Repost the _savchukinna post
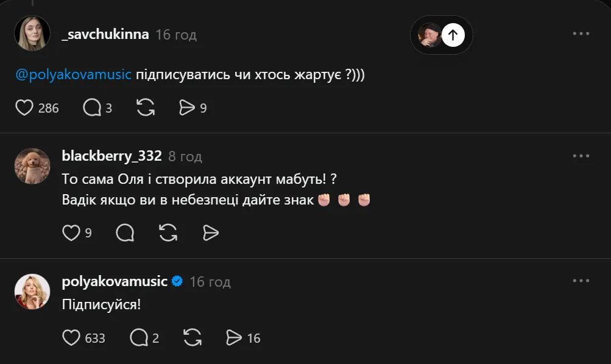611x364 pixels. [146, 108]
